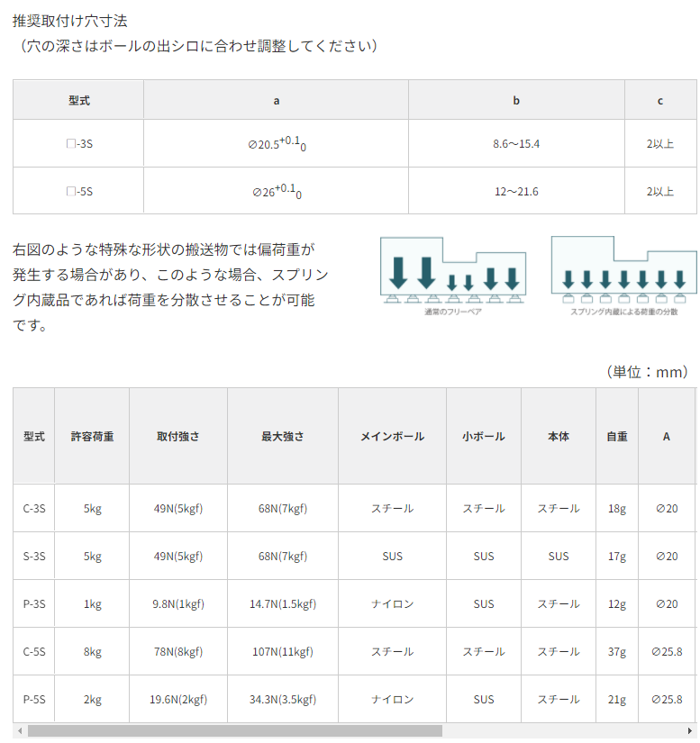The image size is (700, 743).
Task: Click the 推奨取付け穴寸法 heading text
Action: point(70,20)
